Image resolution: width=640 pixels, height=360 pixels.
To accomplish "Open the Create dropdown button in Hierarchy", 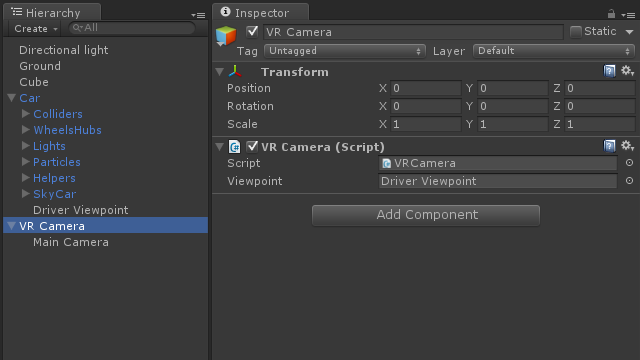I will pos(36,29).
